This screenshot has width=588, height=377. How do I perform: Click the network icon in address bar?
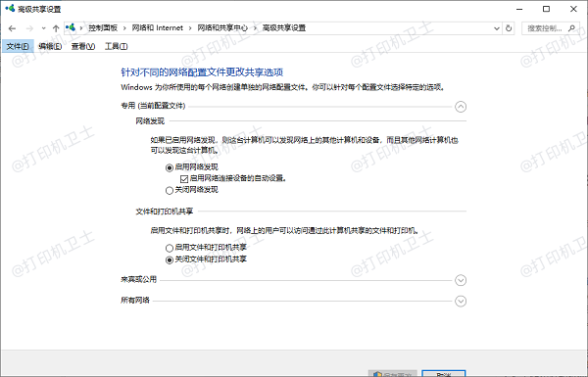(x=71, y=27)
